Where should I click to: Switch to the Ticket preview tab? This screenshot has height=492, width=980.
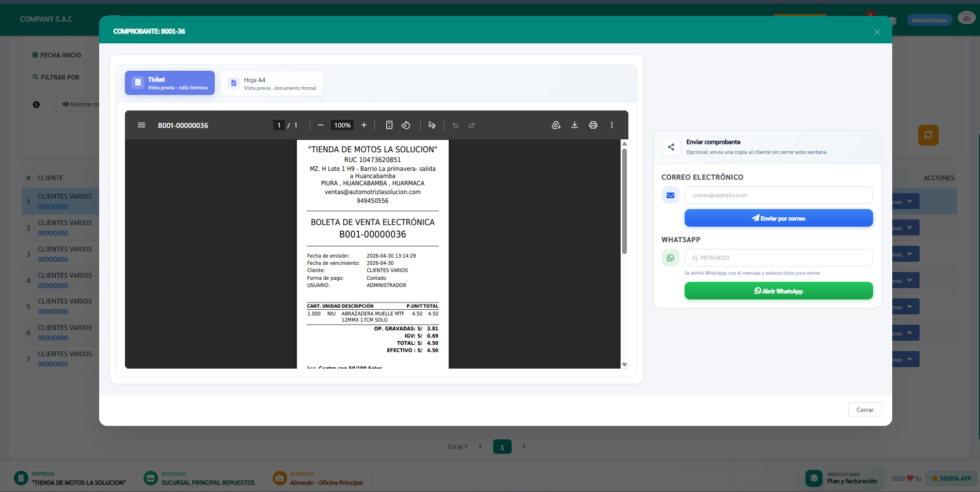(170, 83)
